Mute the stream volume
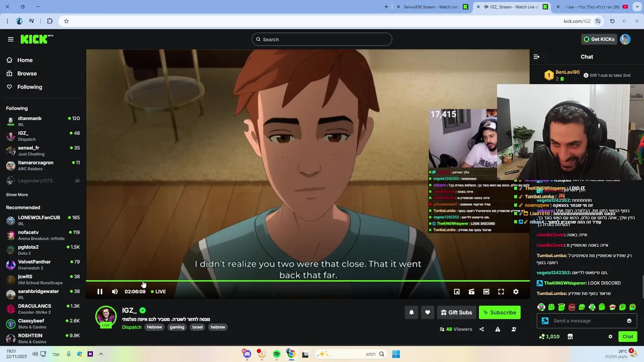The image size is (644, 362). (115, 292)
